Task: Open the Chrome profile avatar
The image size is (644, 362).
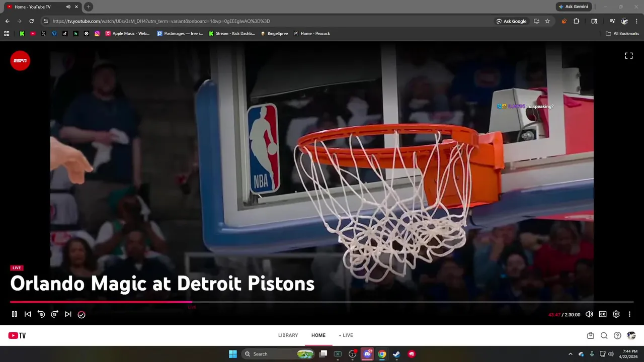Action: click(624, 21)
